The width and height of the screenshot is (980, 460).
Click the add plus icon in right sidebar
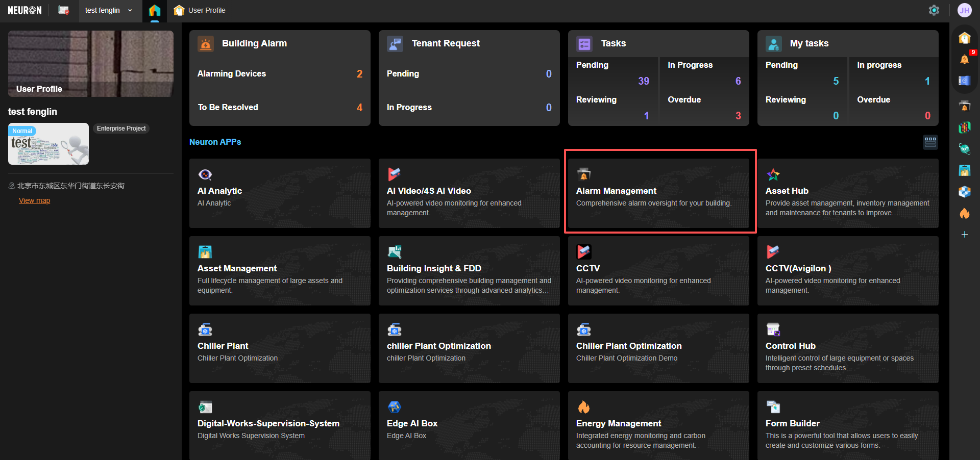[964, 235]
